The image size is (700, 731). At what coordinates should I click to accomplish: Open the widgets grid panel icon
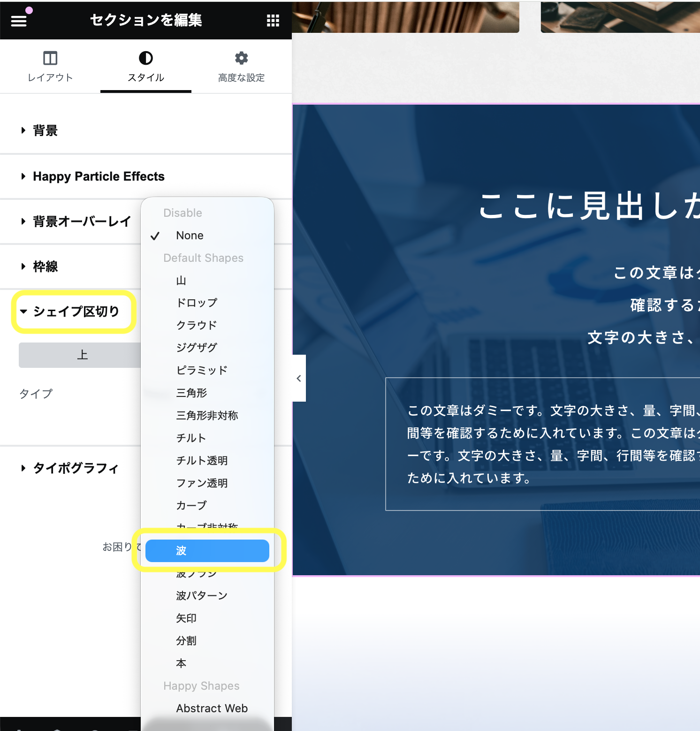pyautogui.click(x=273, y=21)
